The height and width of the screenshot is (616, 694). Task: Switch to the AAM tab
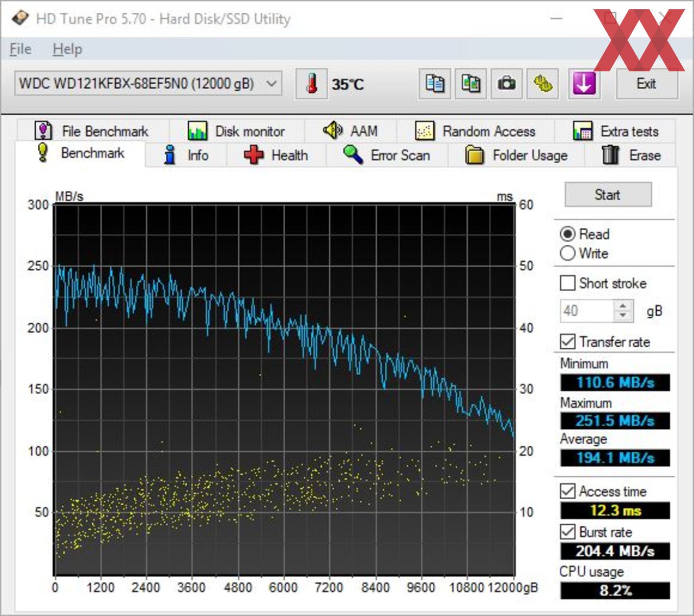351,131
